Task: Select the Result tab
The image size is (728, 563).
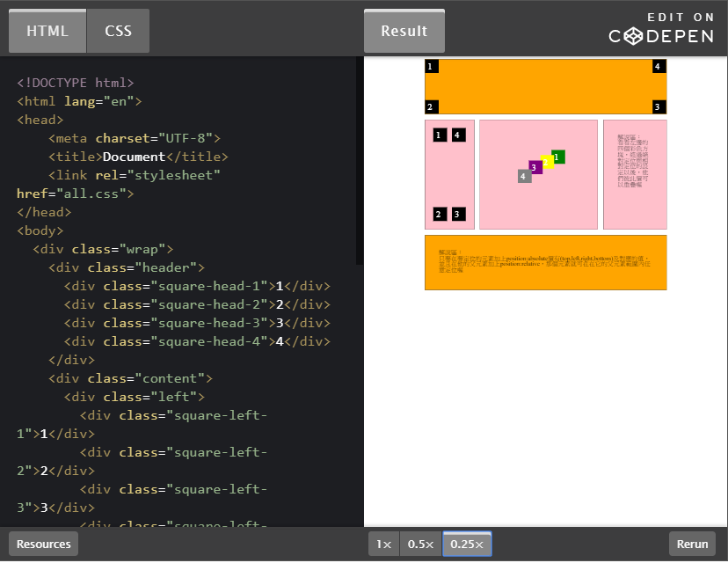Action: click(x=404, y=31)
